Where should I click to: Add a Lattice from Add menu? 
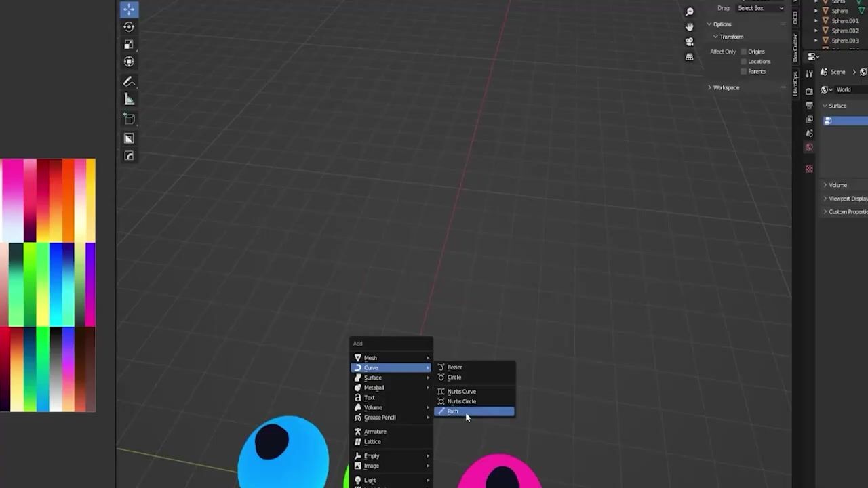[391, 442]
